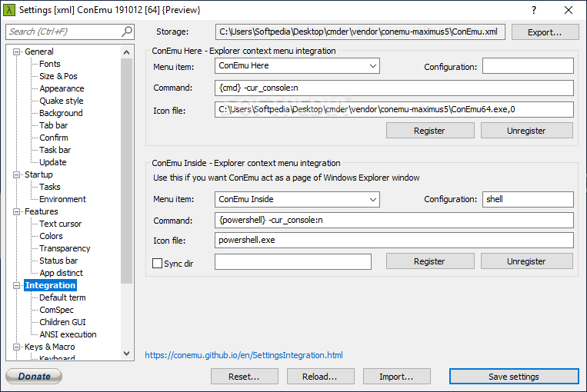Select Status bar settings page

58,261
